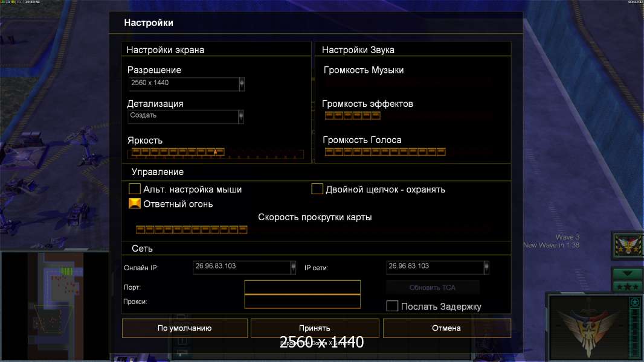Toggle Двойной щелчок - охранять checkbox
The height and width of the screenshot is (362, 644).
[x=317, y=189]
